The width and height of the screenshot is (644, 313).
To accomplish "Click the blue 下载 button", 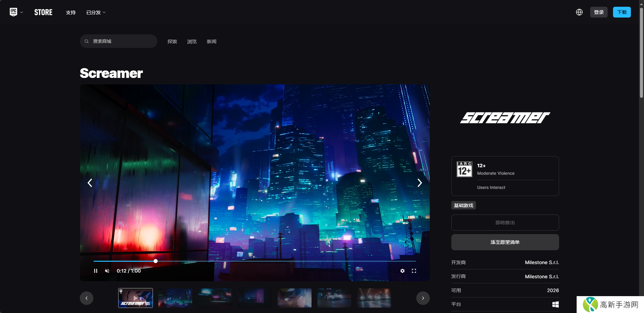I will [x=621, y=12].
